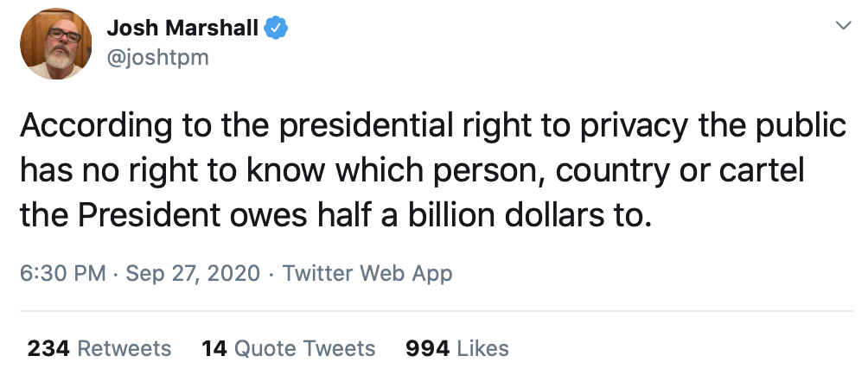Open the 14 Quote Tweets list
This screenshot has height=375, width=868.
point(289,349)
